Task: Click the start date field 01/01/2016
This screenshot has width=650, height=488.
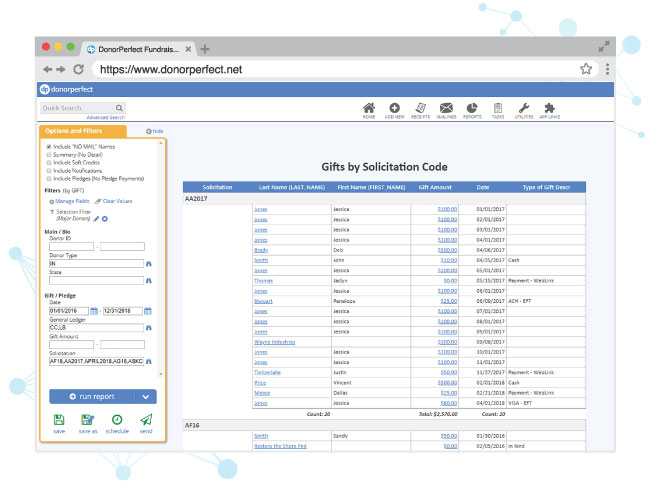Action: (x=69, y=311)
